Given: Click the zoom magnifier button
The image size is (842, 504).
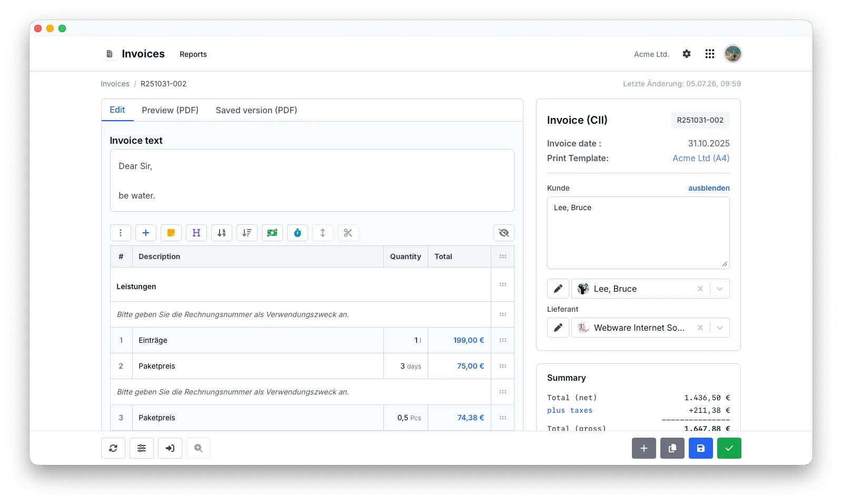Looking at the screenshot, I should point(199,448).
